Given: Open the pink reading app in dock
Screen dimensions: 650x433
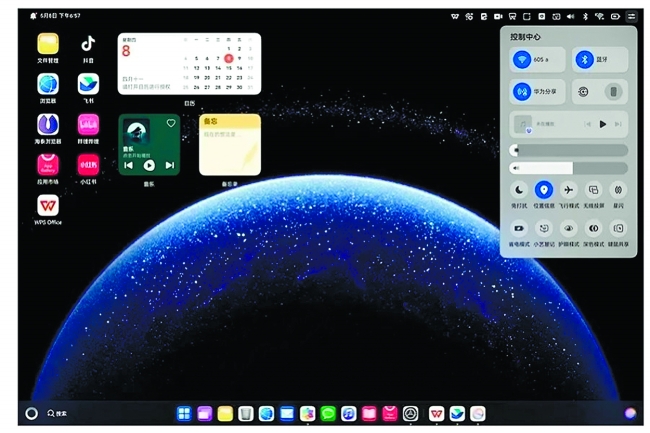Looking at the screenshot, I should 369,414.
